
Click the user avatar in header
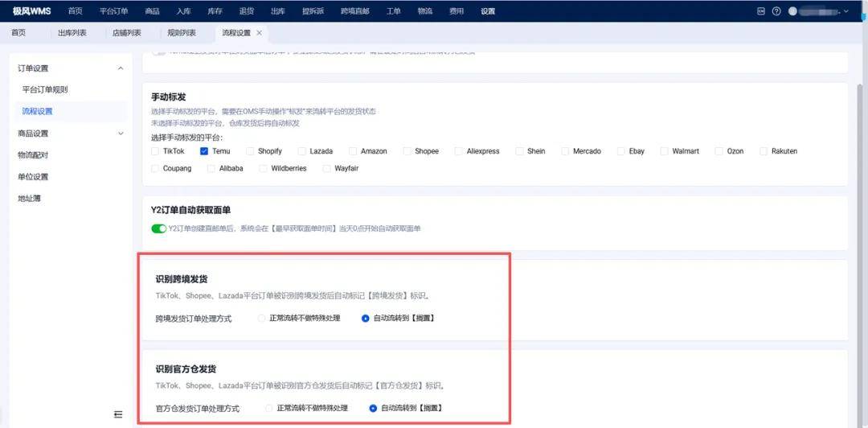[x=792, y=11]
